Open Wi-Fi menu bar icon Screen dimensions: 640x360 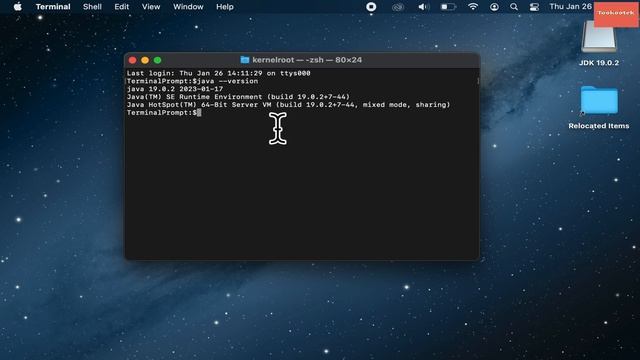(473, 7)
